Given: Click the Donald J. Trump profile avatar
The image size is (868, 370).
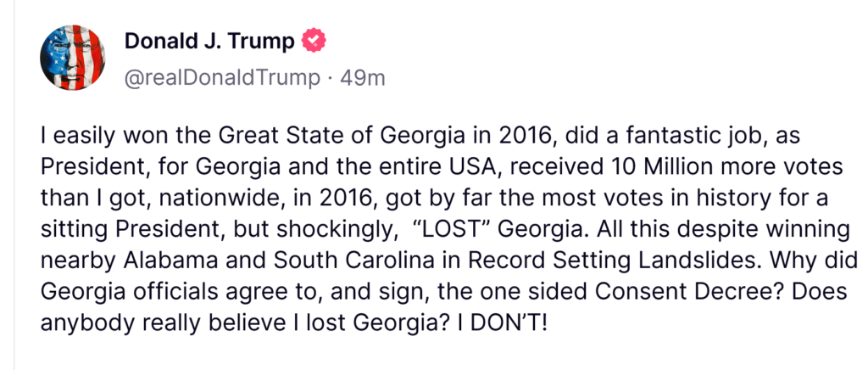Looking at the screenshot, I should (x=74, y=57).
